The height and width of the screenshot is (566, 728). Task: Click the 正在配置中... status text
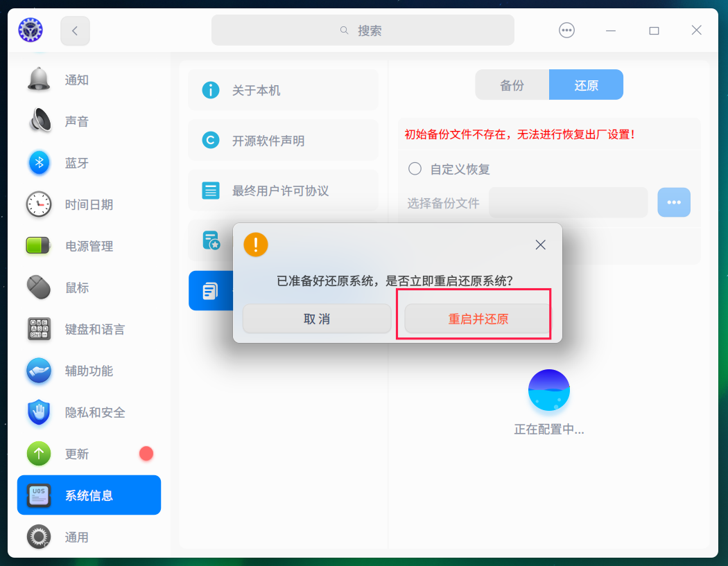pos(549,429)
